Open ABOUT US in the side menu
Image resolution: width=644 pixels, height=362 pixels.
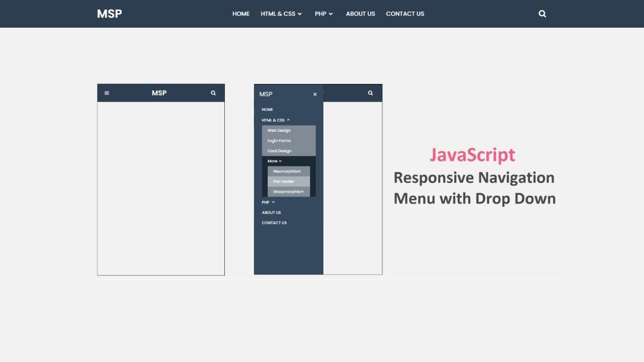271,213
